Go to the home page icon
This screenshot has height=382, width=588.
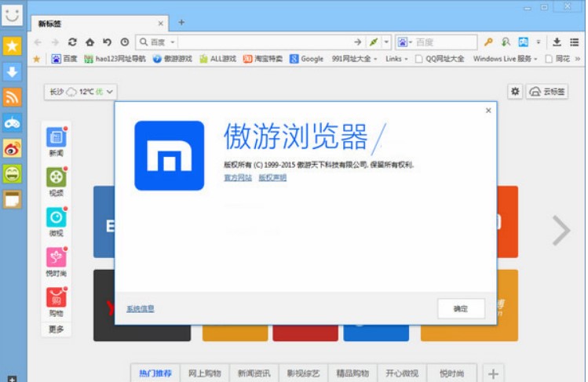[x=90, y=42]
